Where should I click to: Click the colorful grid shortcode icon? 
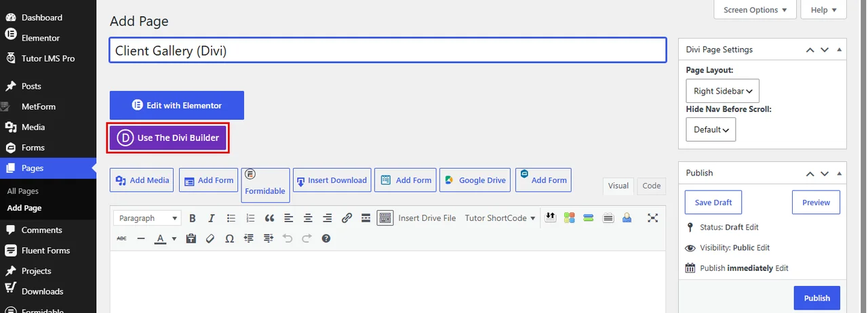570,218
